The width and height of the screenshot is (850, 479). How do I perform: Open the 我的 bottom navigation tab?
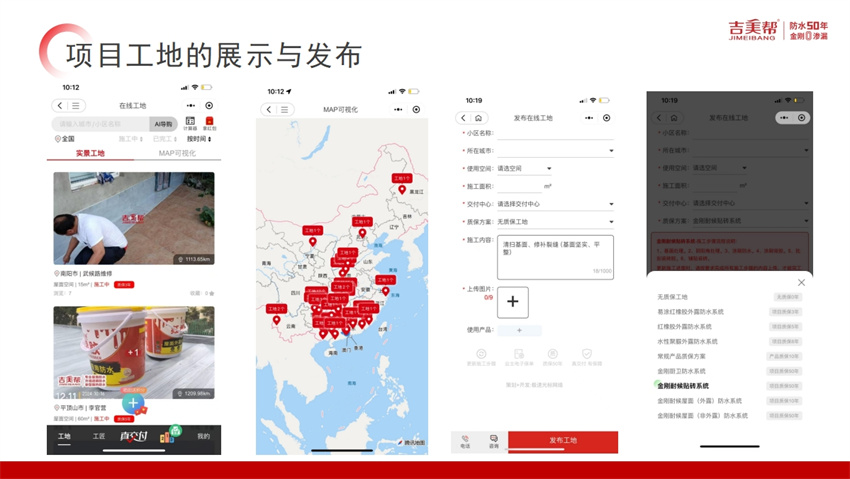coord(203,437)
